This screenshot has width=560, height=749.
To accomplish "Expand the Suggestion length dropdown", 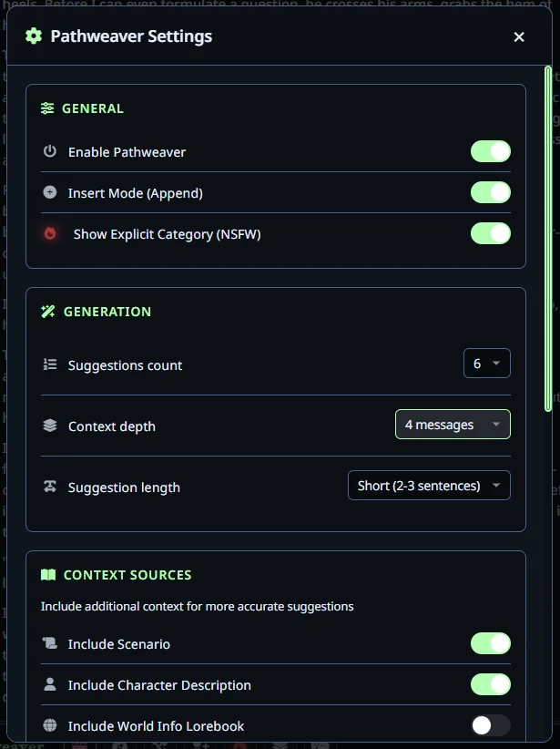I will tap(429, 486).
